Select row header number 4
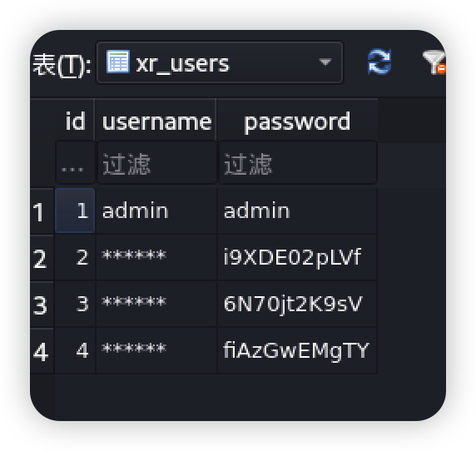This screenshot has height=451, width=476. pos(42,351)
